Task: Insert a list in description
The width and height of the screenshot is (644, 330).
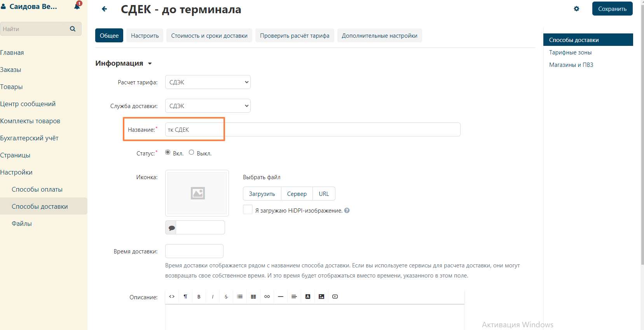Action: 240,297
